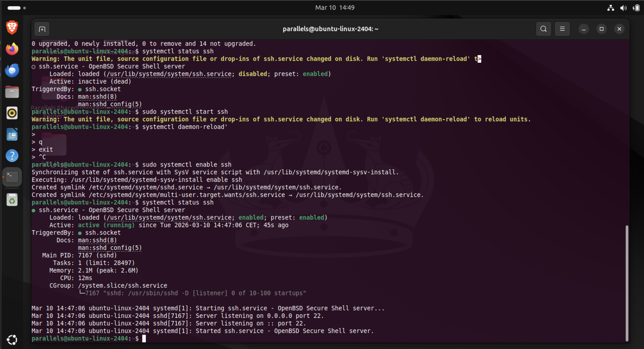
Task: Open the Trash from dock
Action: (x=12, y=200)
